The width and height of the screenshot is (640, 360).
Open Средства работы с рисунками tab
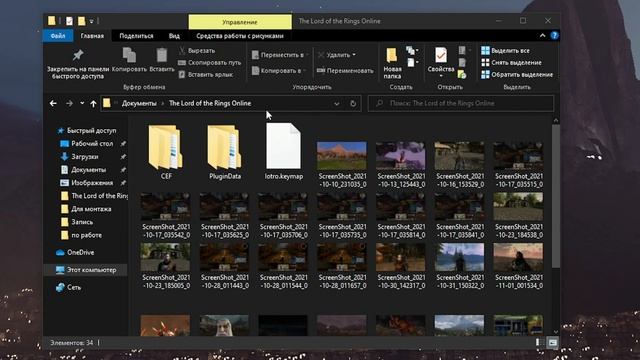coord(240,36)
